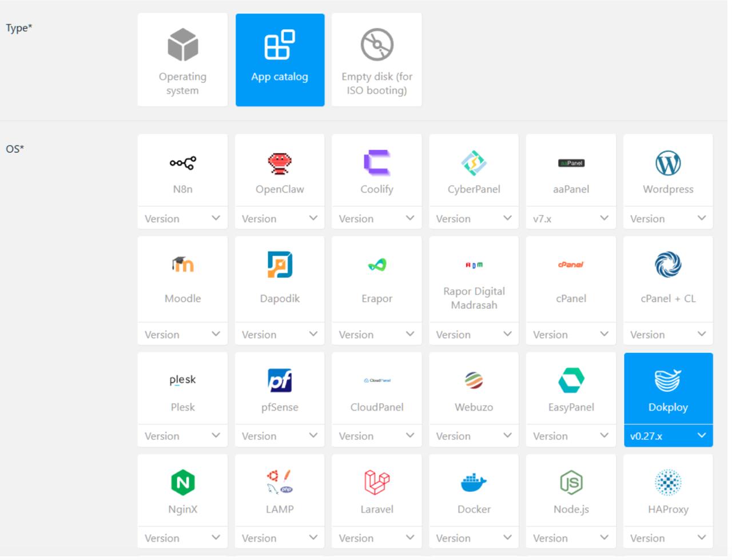
Task: Open the cPanel + CL Version dropdown
Action: 668,334
